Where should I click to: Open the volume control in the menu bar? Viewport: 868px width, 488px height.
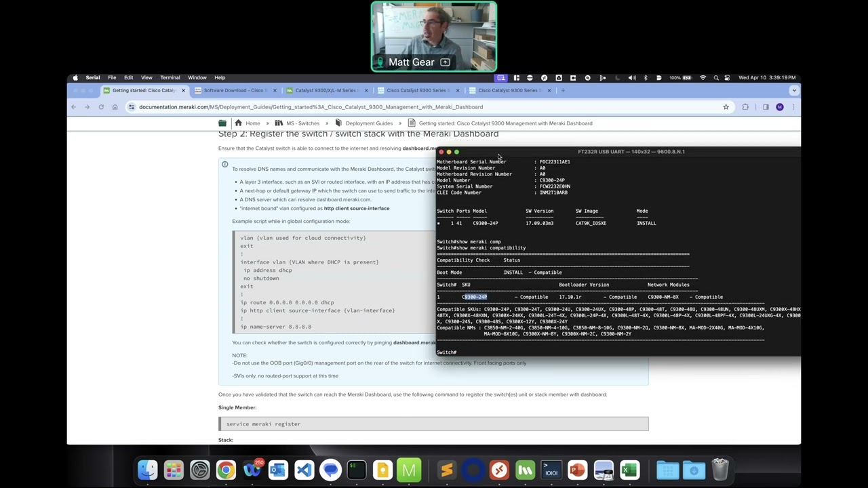point(632,78)
